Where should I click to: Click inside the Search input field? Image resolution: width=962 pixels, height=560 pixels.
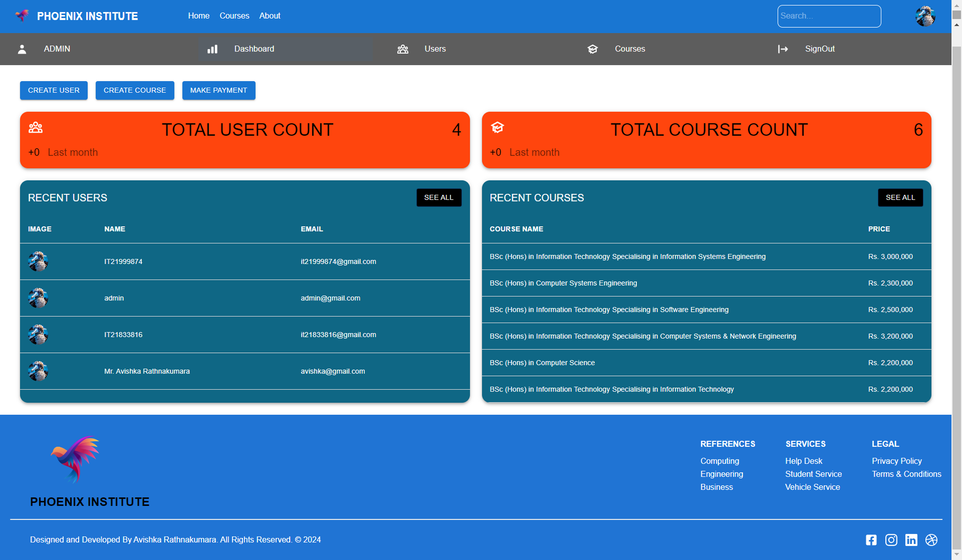(x=829, y=16)
